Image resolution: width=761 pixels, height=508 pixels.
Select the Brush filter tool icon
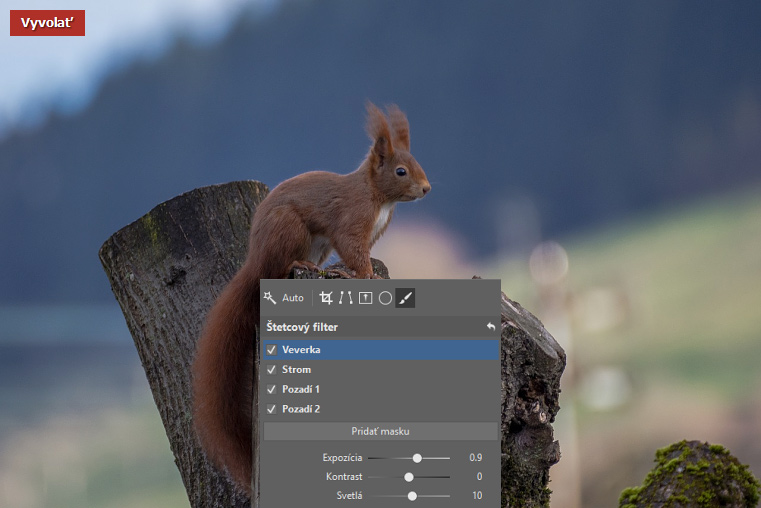(x=405, y=298)
